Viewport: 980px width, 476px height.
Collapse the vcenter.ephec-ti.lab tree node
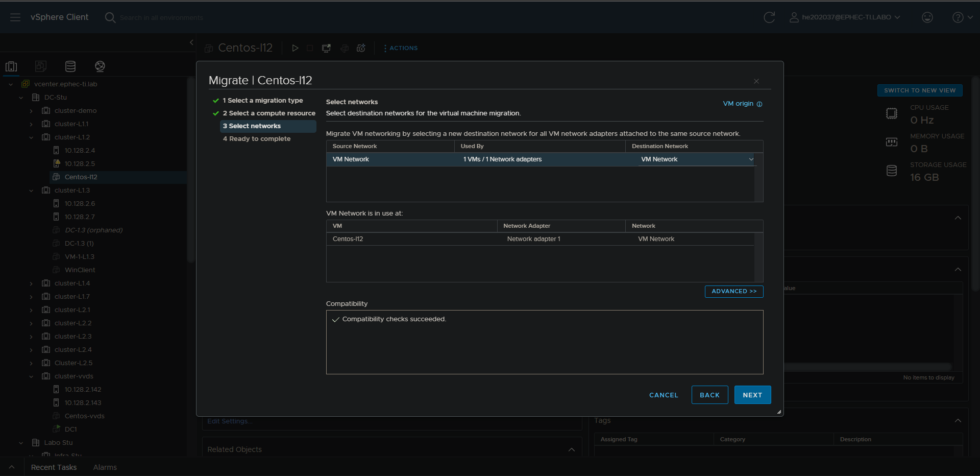tap(11, 84)
